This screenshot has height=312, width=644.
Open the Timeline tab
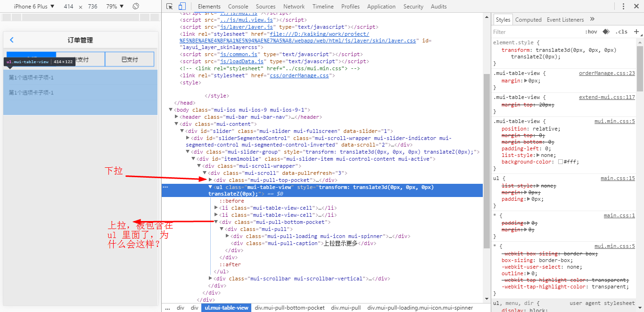coord(323,7)
